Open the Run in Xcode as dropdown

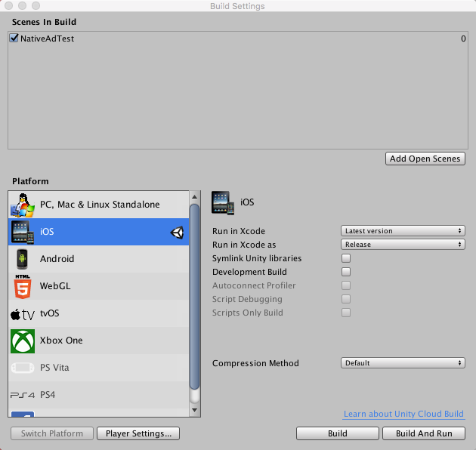[x=403, y=245]
